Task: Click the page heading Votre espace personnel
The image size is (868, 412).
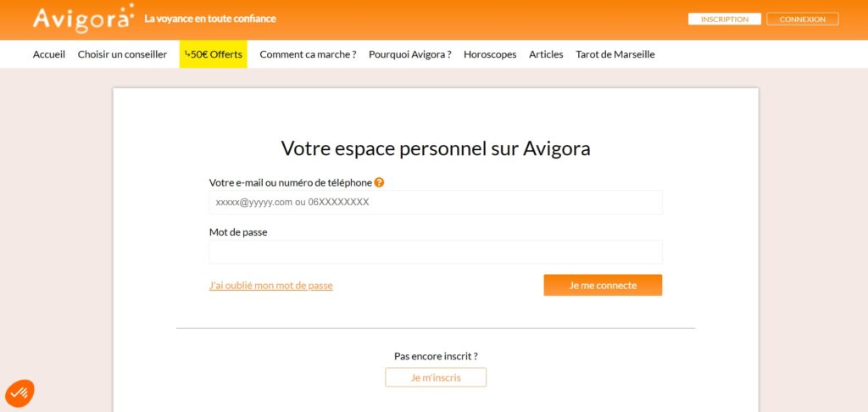Action: coord(435,148)
